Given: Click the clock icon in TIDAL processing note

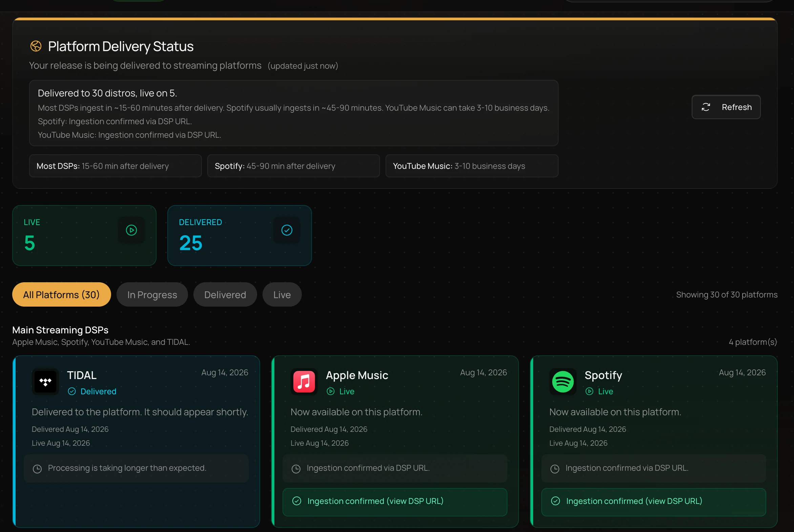Looking at the screenshot, I should (x=37, y=469).
